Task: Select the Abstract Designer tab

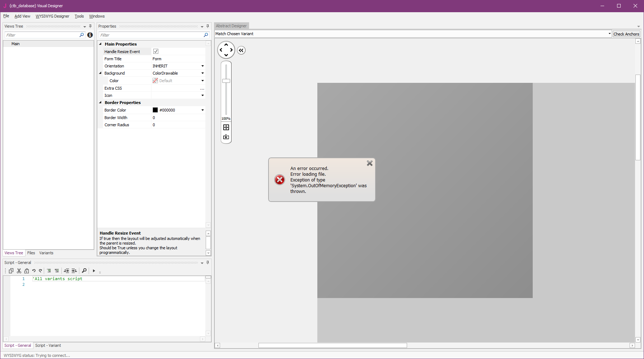Action: [232, 26]
